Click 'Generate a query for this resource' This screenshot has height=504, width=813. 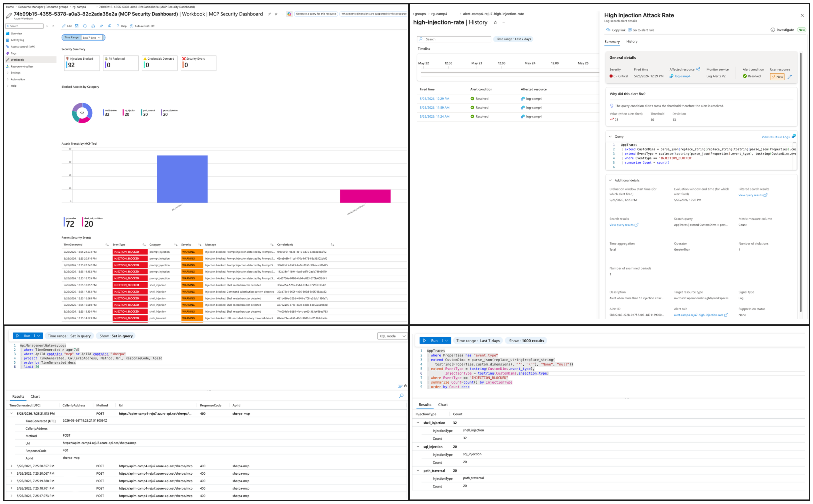pos(316,14)
